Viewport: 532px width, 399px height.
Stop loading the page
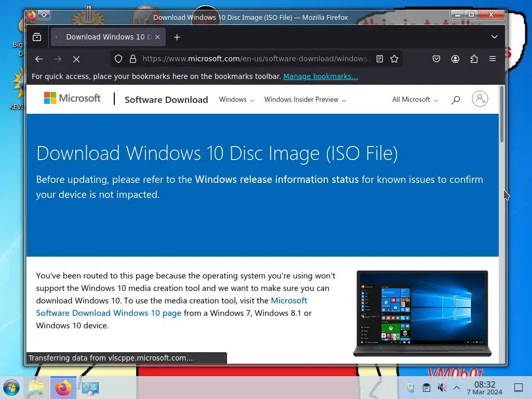(x=76, y=59)
